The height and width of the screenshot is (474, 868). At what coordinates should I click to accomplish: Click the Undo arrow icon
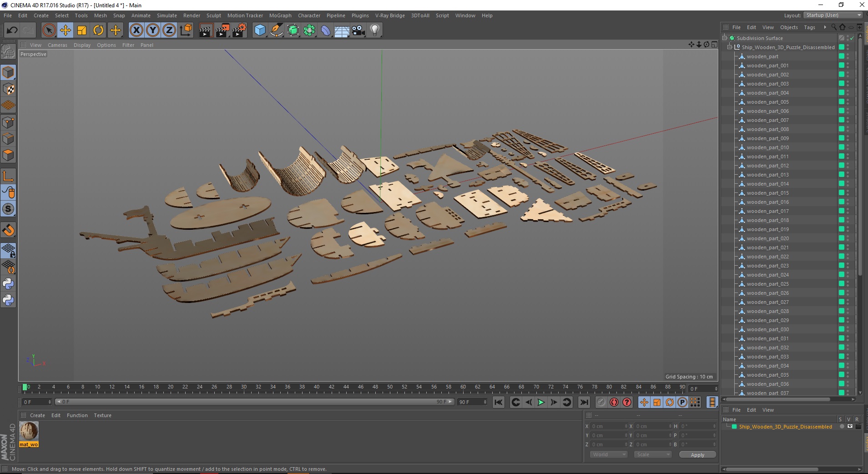(12, 30)
